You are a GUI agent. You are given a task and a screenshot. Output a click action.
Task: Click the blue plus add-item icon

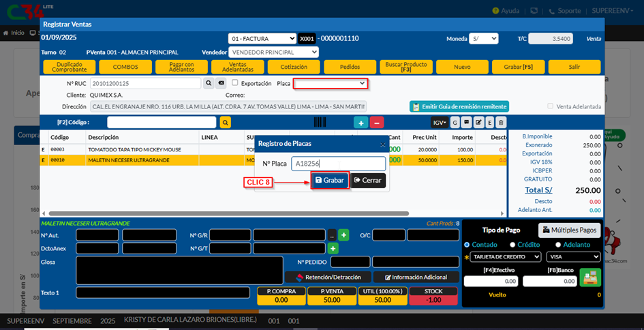(360, 122)
